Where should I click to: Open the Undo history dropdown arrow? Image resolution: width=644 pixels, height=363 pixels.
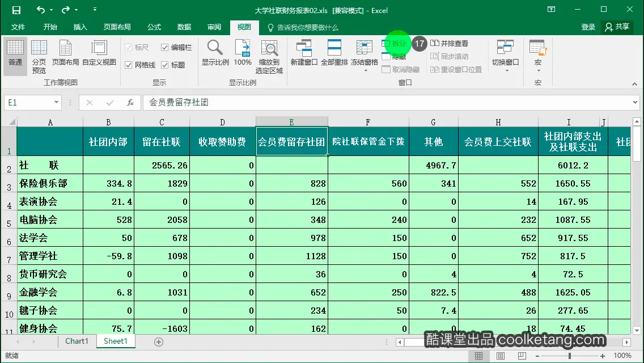(x=51, y=10)
